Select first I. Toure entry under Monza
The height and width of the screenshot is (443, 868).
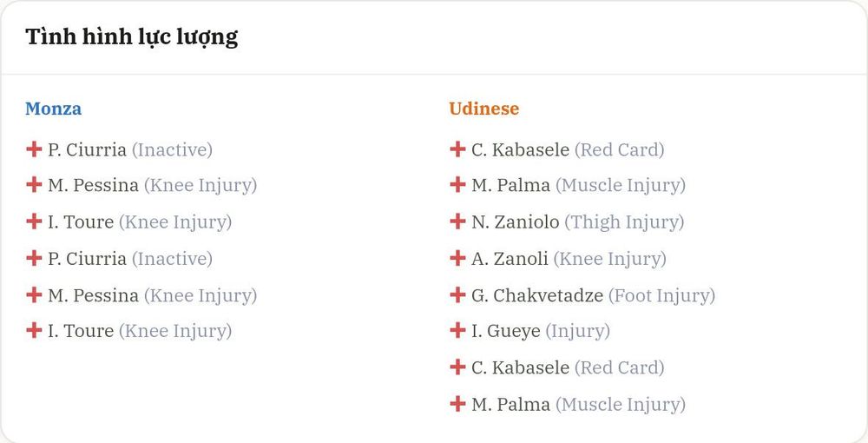(x=128, y=222)
